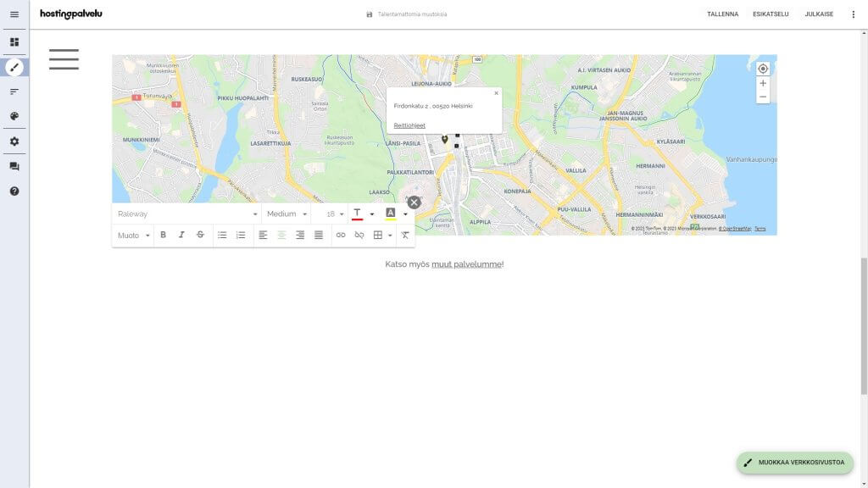Click the JULKAISE publish button

[x=819, y=14]
